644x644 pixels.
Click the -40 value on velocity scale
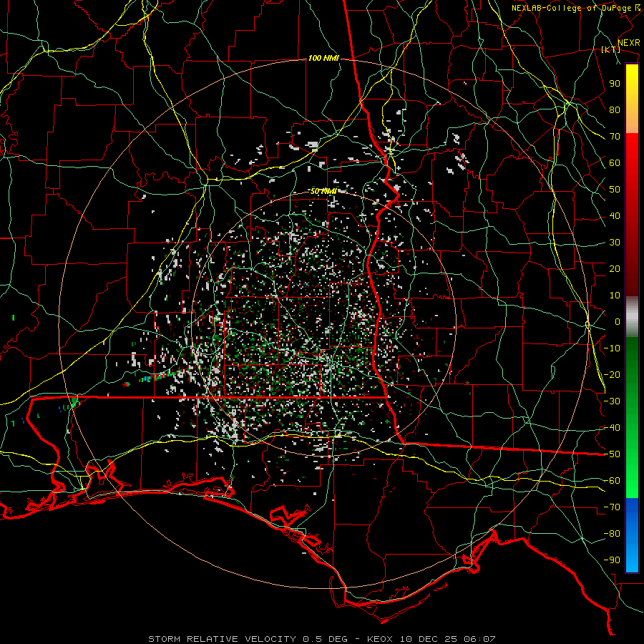coord(612,428)
